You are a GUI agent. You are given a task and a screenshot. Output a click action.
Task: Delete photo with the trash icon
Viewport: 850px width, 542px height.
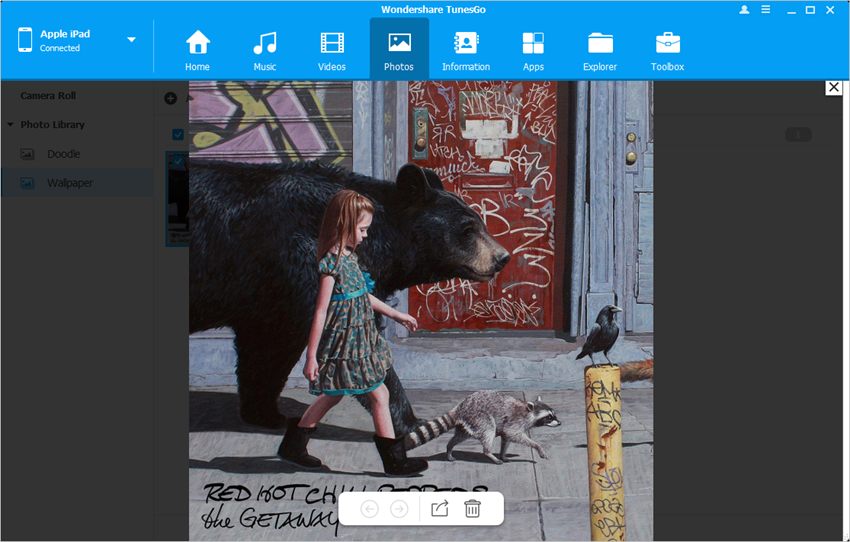click(x=473, y=509)
